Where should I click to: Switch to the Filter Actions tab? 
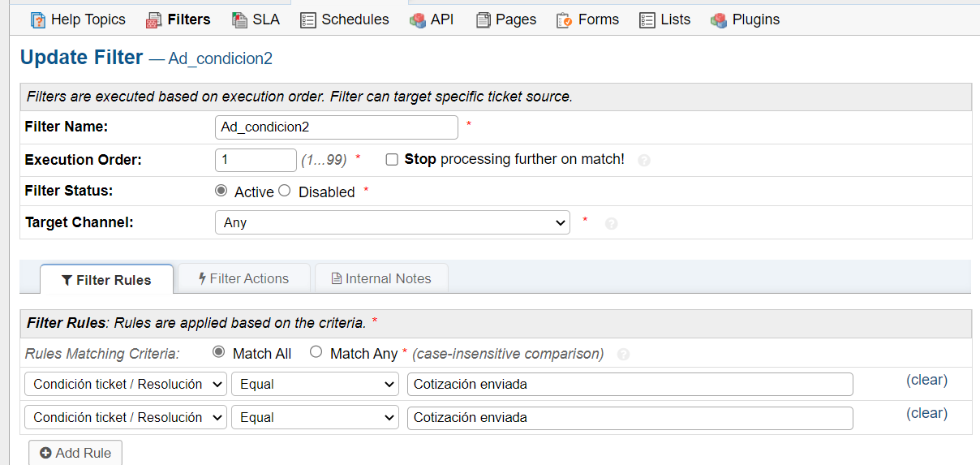(244, 278)
